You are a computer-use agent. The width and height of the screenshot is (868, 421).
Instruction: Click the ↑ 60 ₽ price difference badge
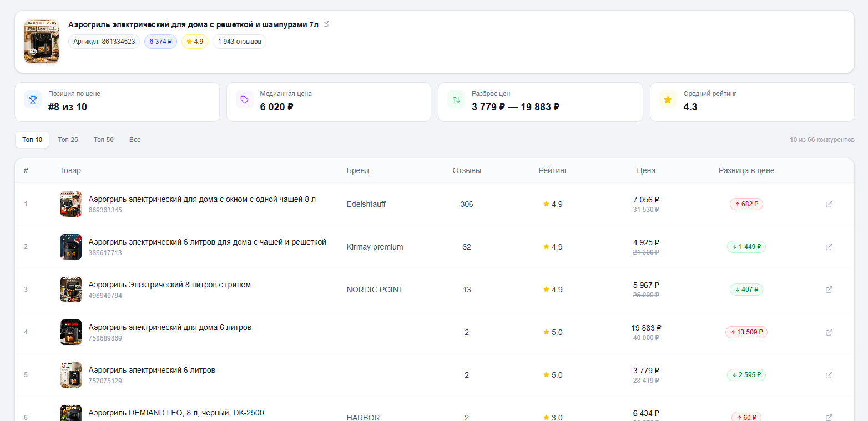point(746,417)
